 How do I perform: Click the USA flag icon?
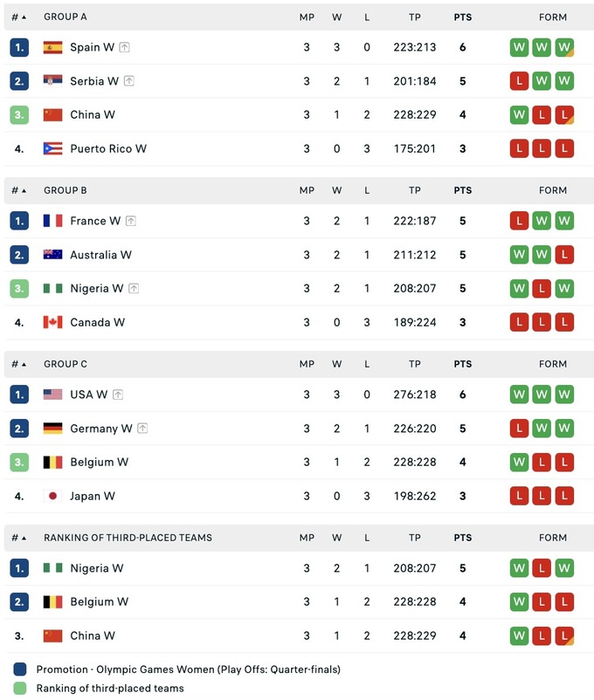tap(52, 395)
